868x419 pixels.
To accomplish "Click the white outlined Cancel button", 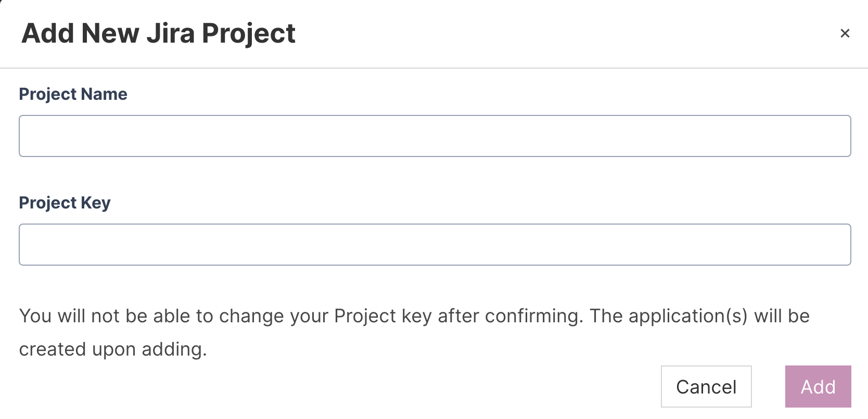I will 706,386.
